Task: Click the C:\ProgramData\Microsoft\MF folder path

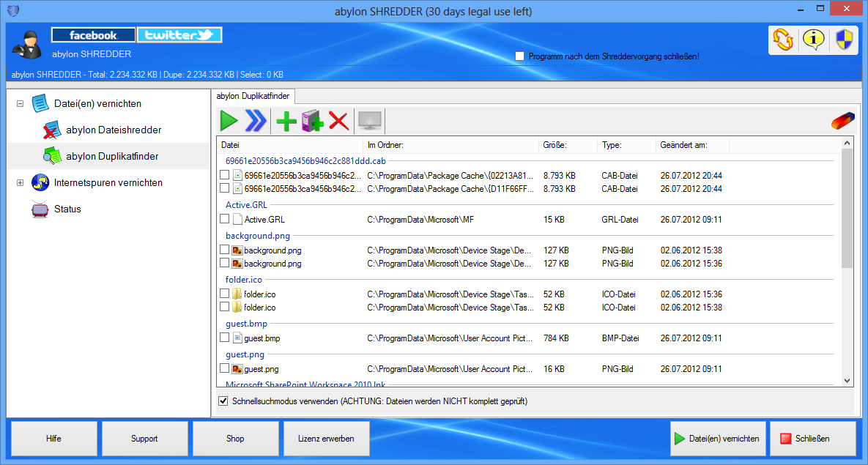Action: (x=420, y=219)
